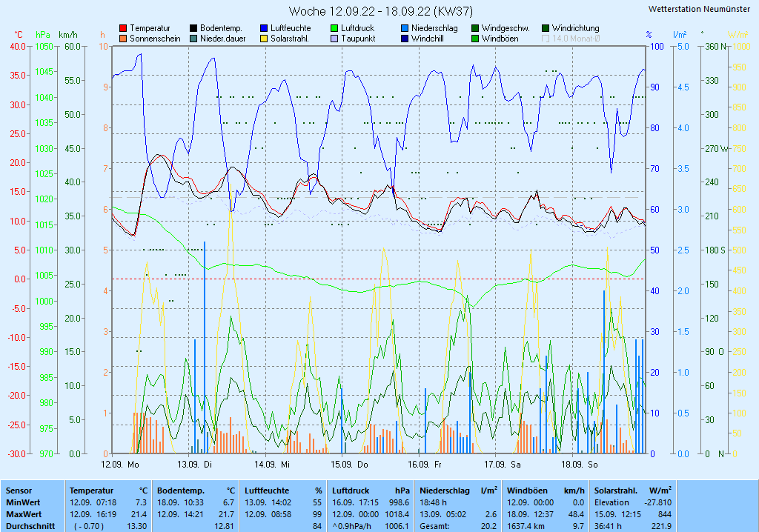Click the 16.09. Fr date label
This screenshot has height=532, width=759.
425,465
